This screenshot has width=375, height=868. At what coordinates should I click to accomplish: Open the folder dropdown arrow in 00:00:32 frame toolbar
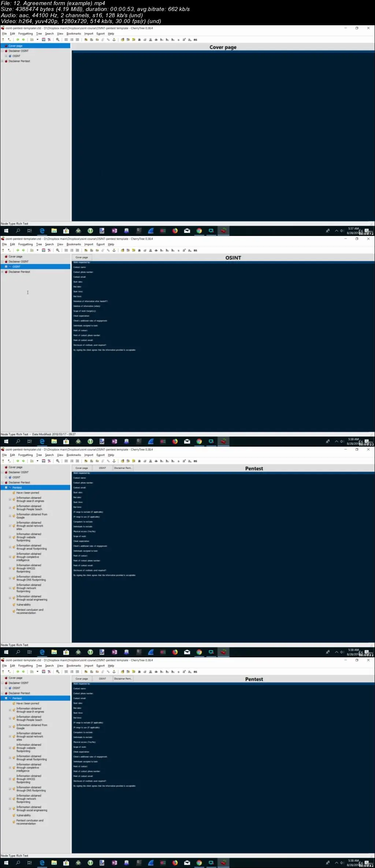pos(37,461)
